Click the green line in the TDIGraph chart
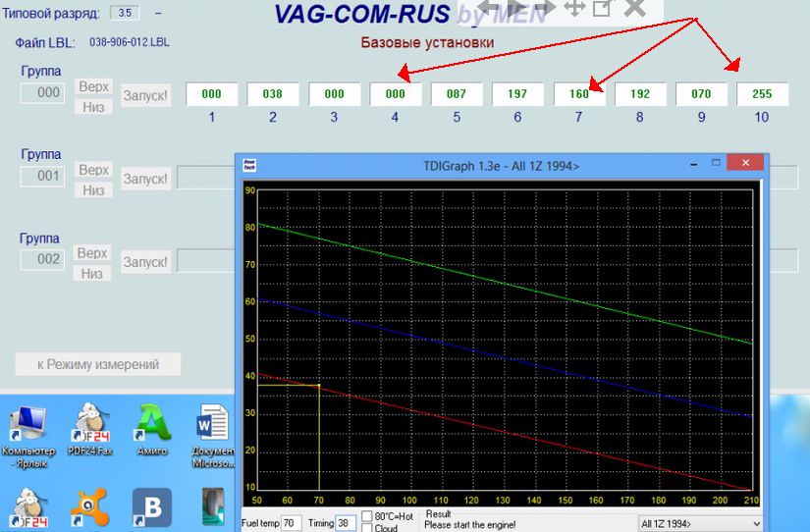The height and width of the screenshot is (532, 810). point(505,284)
